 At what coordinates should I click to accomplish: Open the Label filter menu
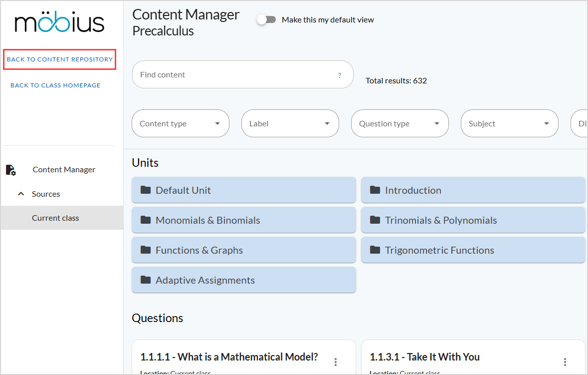[290, 123]
